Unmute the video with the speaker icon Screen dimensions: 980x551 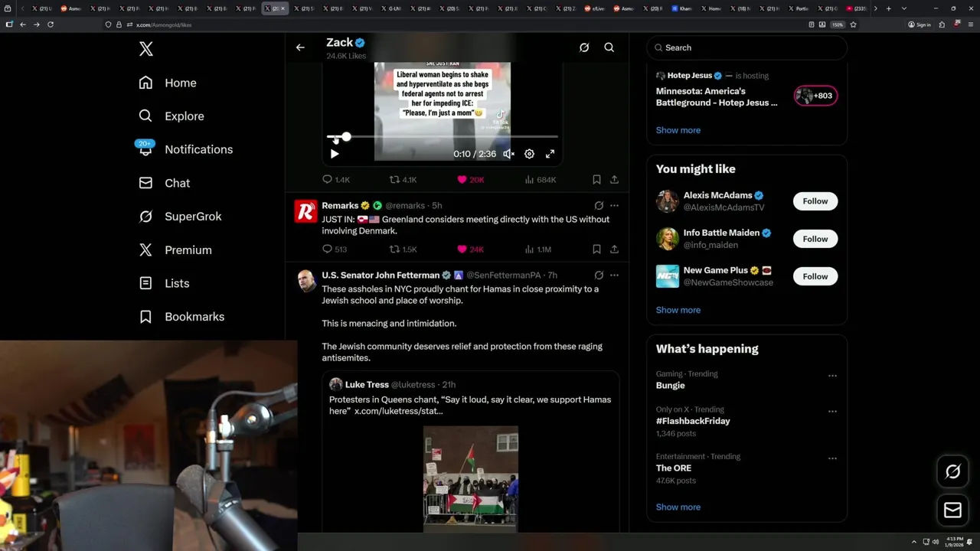pos(508,154)
